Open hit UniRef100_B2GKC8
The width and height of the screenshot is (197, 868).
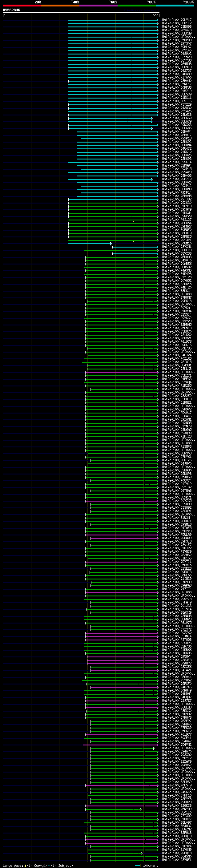click(x=177, y=806)
